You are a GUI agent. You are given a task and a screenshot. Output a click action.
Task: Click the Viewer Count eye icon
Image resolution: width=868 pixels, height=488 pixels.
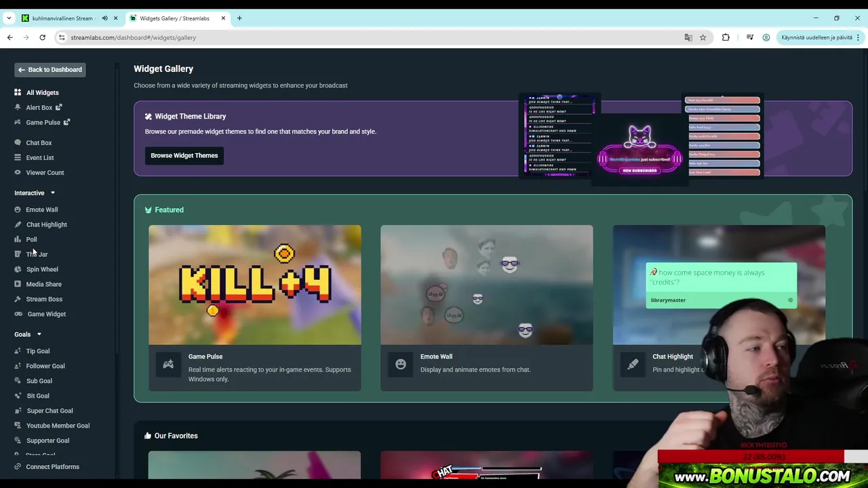click(x=18, y=172)
